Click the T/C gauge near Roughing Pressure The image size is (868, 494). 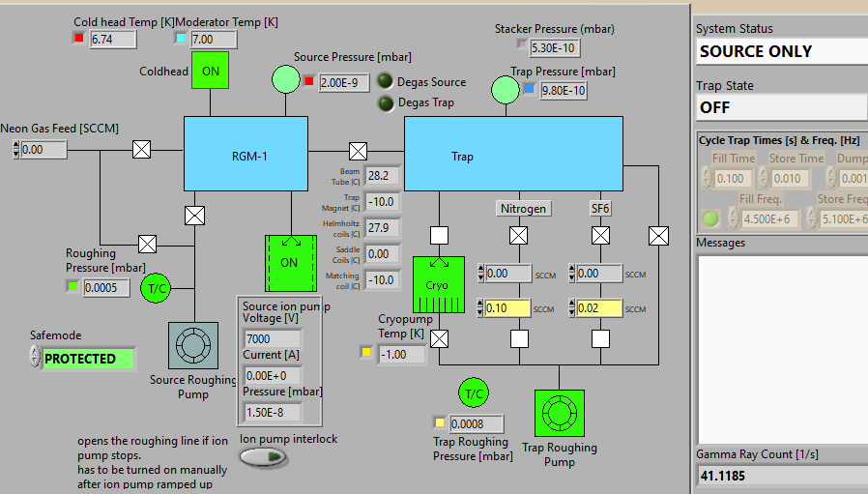coord(157,288)
